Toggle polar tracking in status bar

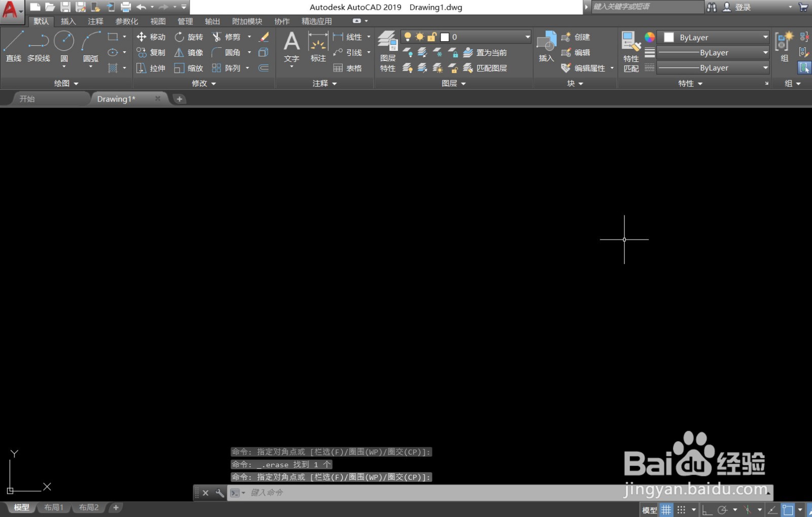[723, 509]
